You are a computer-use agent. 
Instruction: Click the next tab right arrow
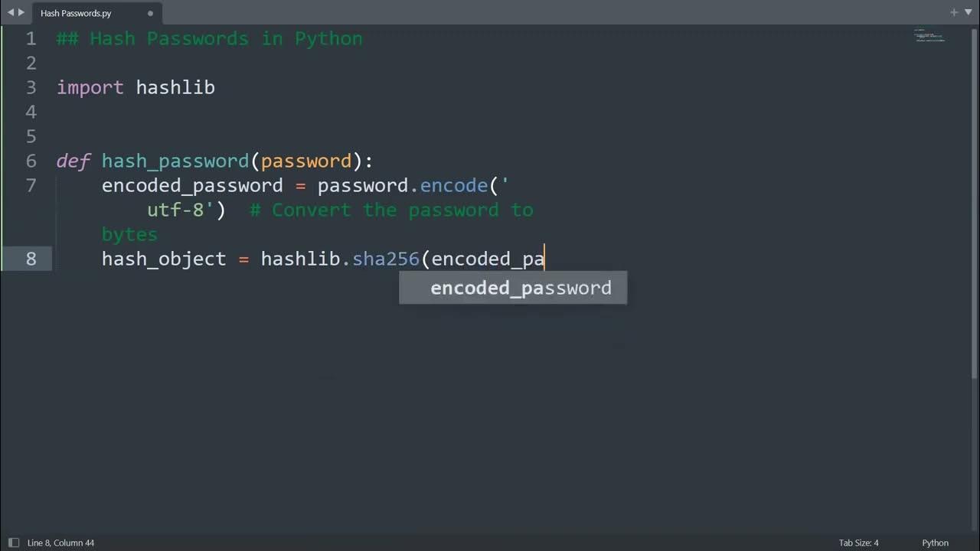21,13
